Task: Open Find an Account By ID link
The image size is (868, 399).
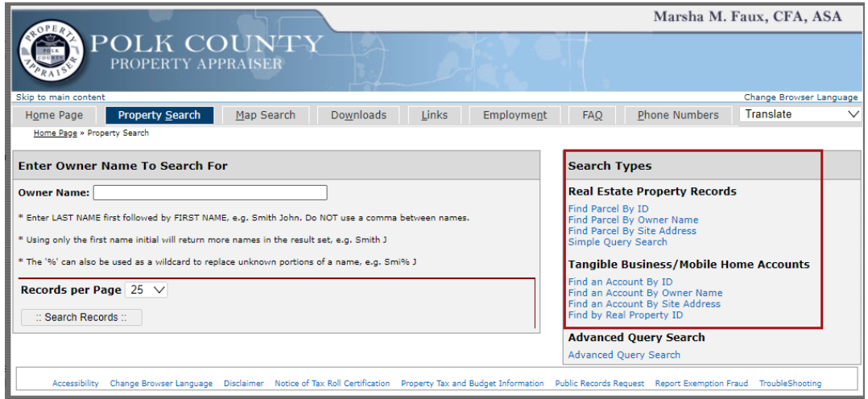Action: pos(621,282)
